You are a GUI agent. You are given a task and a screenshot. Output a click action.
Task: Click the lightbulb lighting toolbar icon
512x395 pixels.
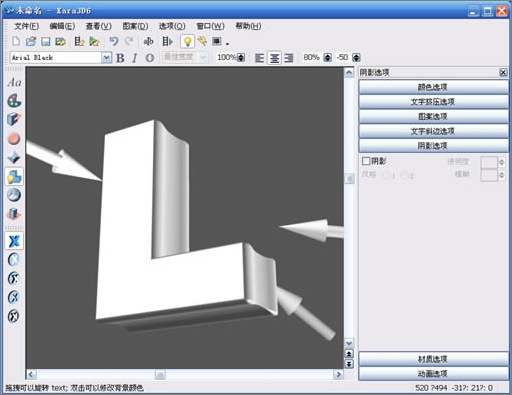pos(187,41)
